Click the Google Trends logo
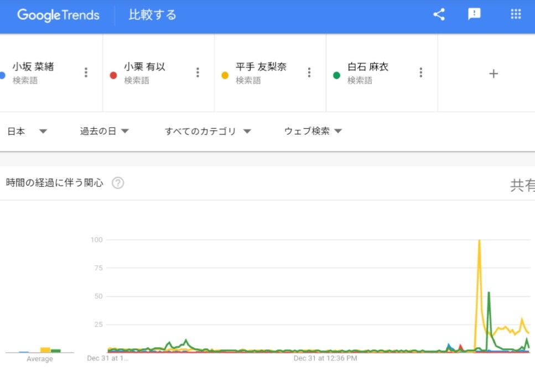The height and width of the screenshot is (392, 535). click(x=58, y=15)
